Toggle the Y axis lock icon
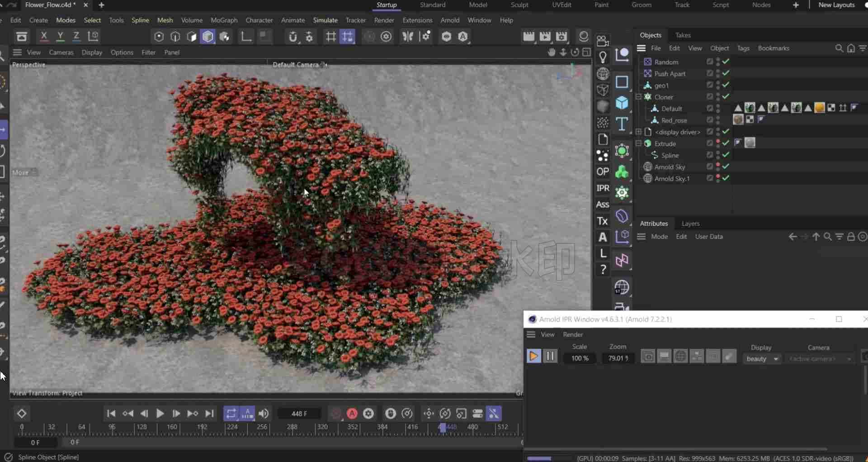 coord(60,36)
